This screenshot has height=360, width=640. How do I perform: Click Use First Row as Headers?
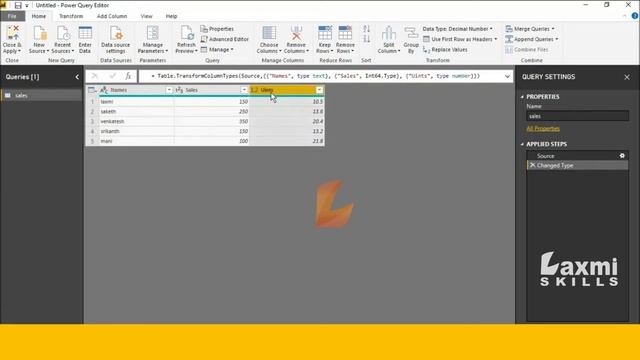[460, 39]
